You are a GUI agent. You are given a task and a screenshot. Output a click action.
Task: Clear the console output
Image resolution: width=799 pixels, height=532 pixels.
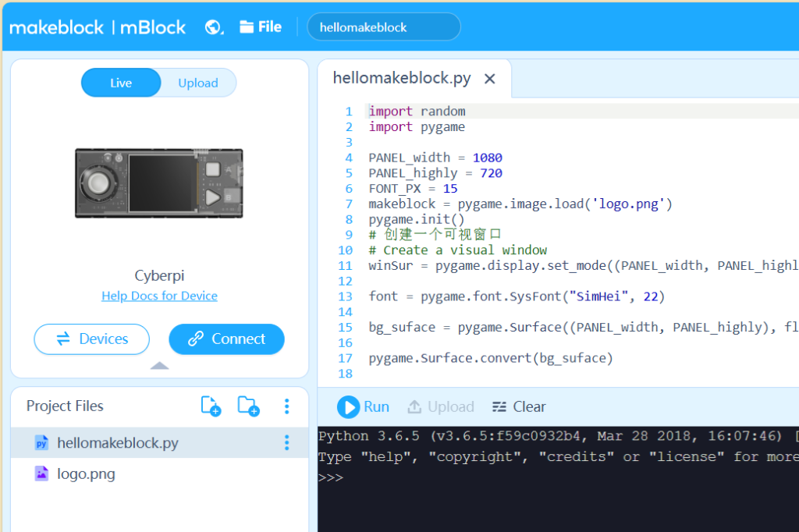coord(519,406)
